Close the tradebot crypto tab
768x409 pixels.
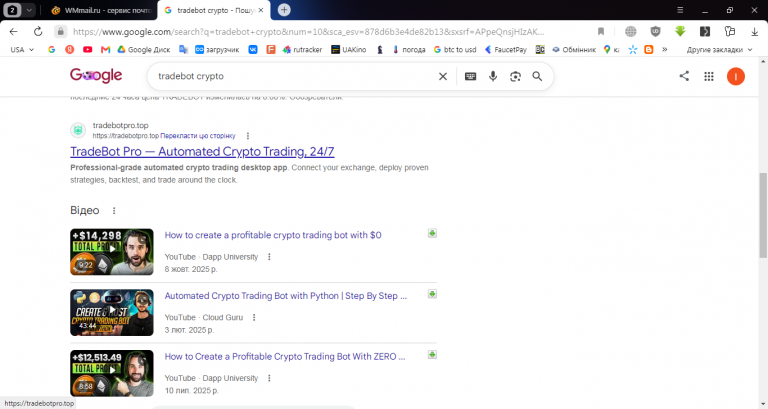point(261,10)
